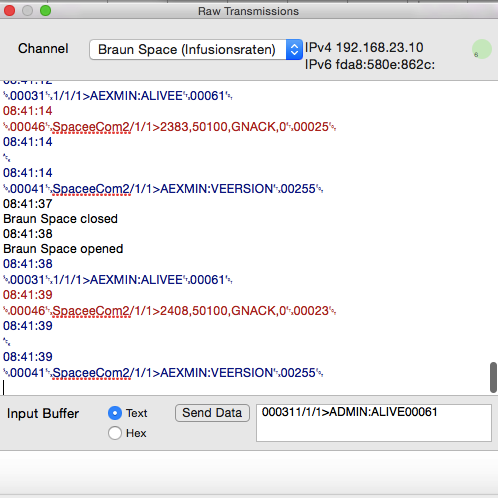Click the 08:41:38 timestamp above 'Braun Space opened'
The height and width of the screenshot is (498, 498).
pos(28,234)
